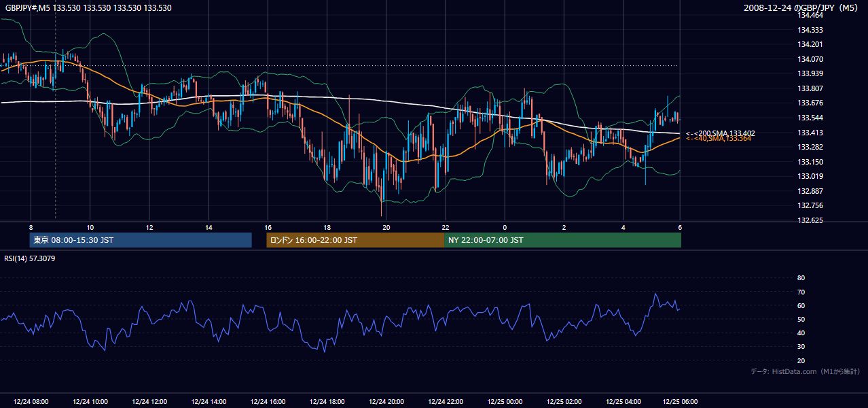
Task: Click the 133.676 price axis label
Action: [810, 103]
